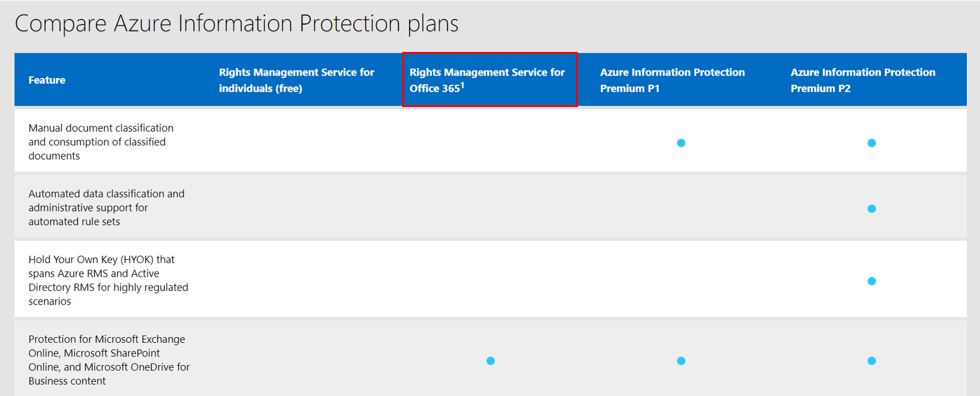Click the 'Manual document classification' feature text
Image resolution: width=980 pixels, height=396 pixels.
click(101, 142)
